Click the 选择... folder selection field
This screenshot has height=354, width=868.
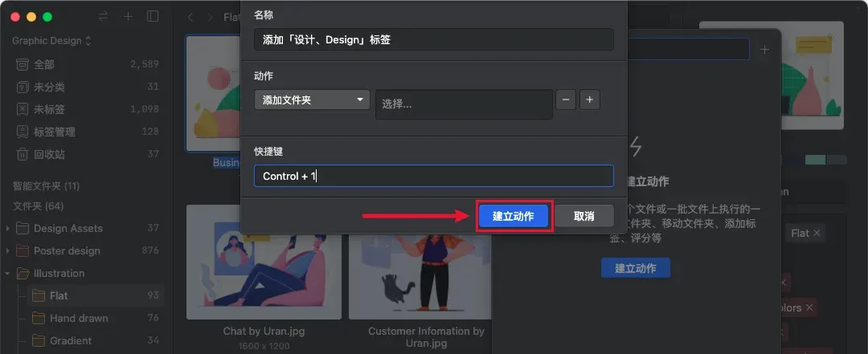pyautogui.click(x=464, y=104)
